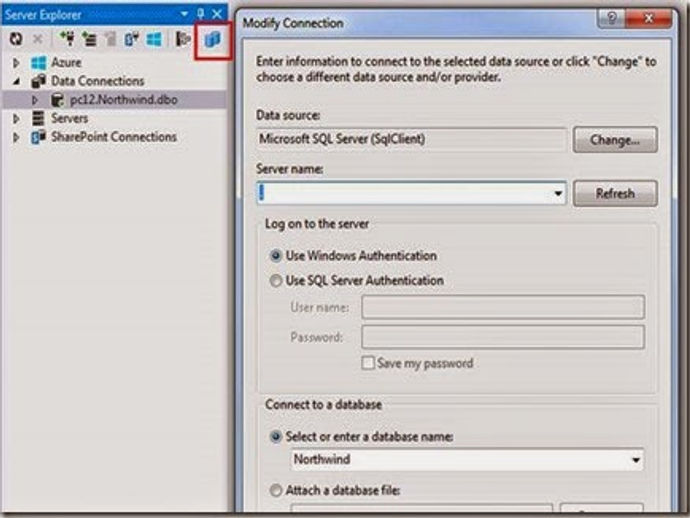Click the blue Windows Azure toolbar icon
This screenshot has height=518, width=690.
[x=154, y=39]
